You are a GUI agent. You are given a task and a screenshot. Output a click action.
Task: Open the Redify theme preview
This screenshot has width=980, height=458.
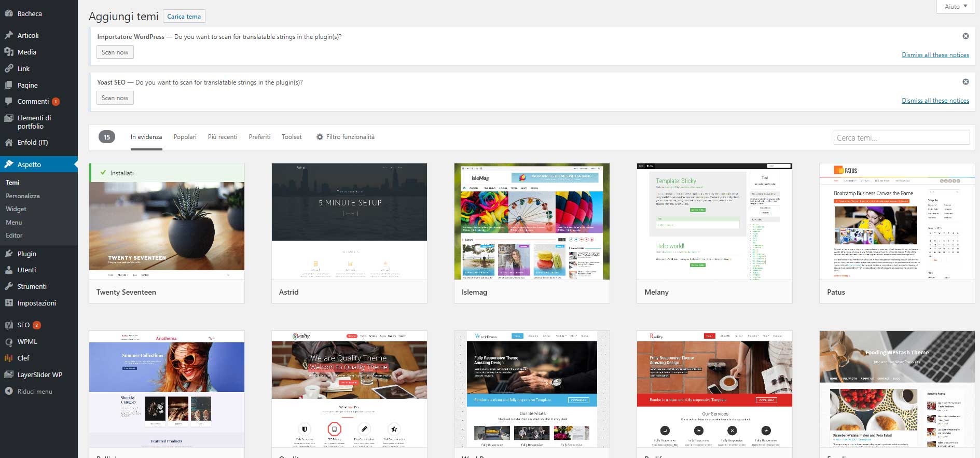[x=714, y=389]
